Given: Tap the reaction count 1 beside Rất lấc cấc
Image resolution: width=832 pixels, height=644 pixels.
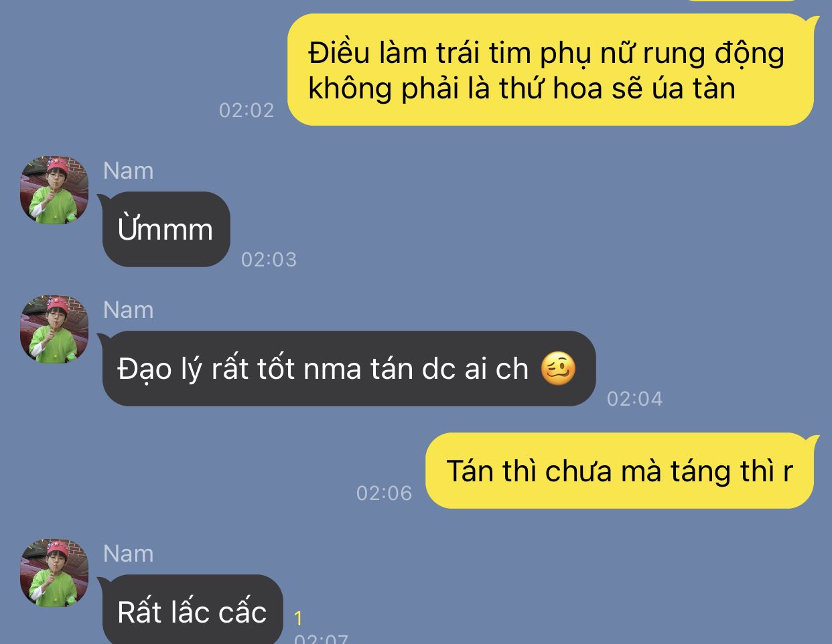Looking at the screenshot, I should [298, 618].
